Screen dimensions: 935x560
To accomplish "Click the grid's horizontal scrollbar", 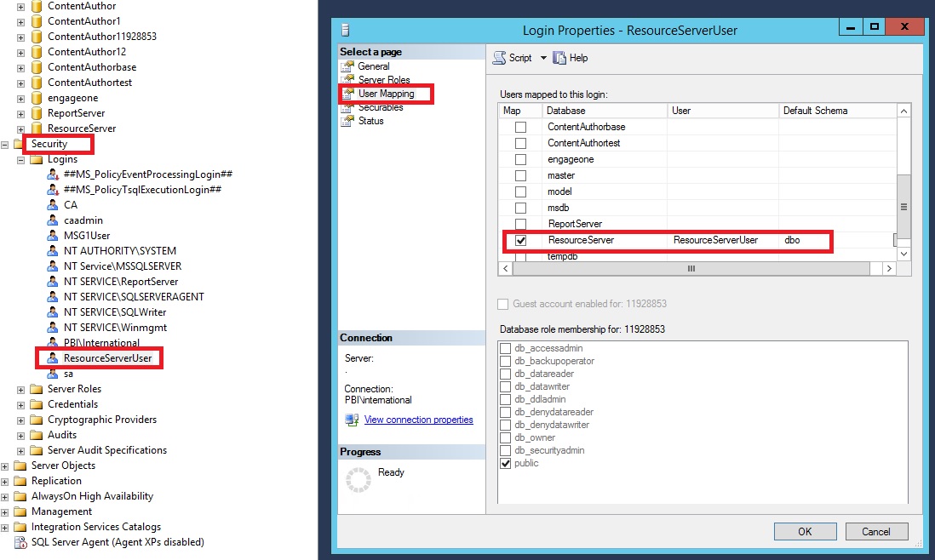I will coord(691,268).
